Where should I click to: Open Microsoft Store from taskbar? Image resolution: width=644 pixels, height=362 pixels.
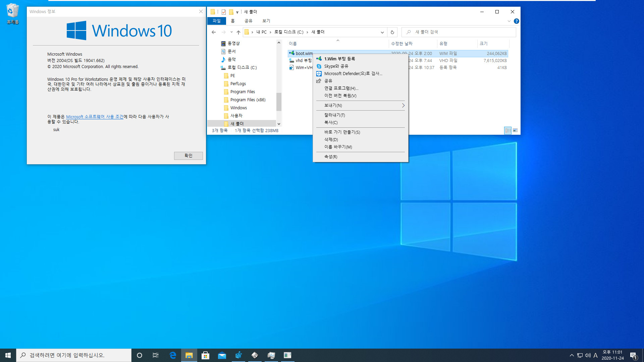[x=206, y=355]
